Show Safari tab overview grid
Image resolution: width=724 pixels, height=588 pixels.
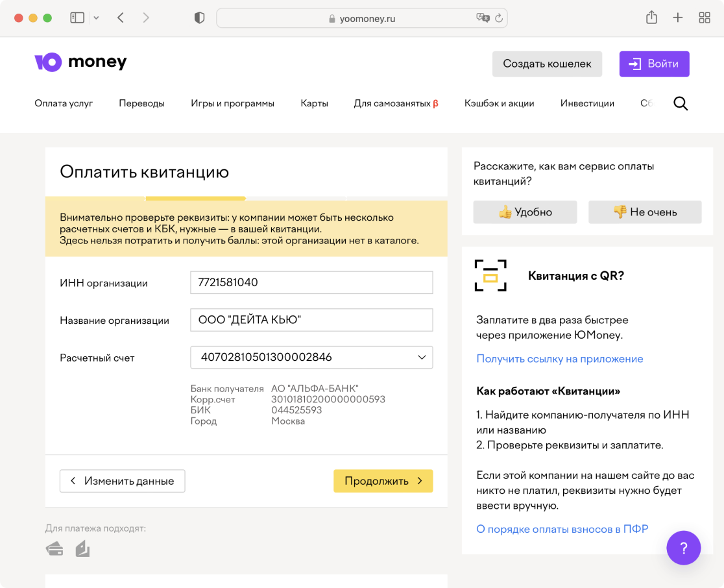click(705, 18)
